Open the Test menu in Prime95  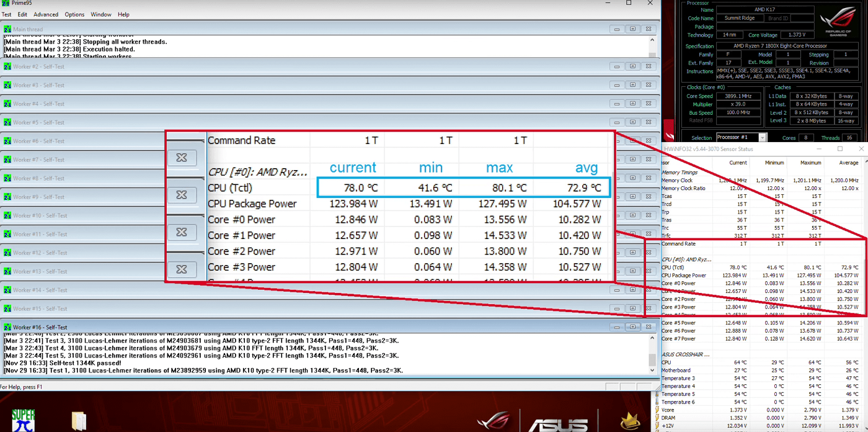(x=6, y=14)
